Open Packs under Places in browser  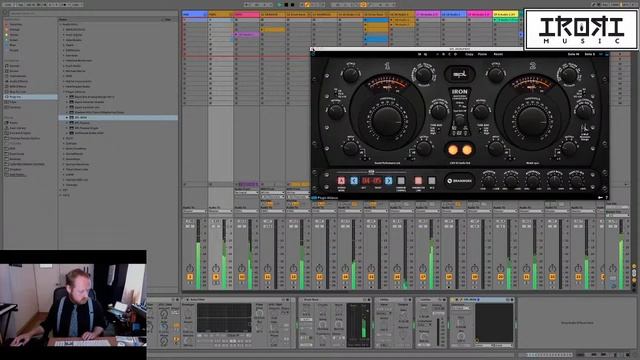13,123
